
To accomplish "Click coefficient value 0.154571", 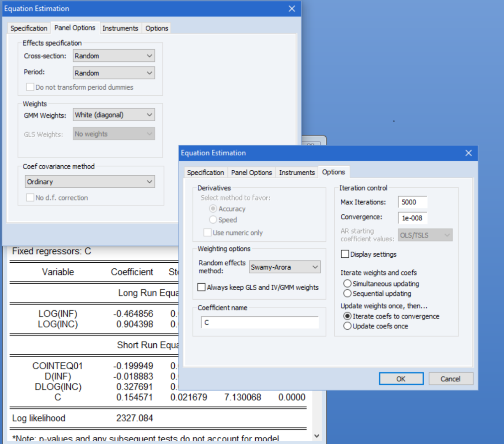I will click(135, 397).
